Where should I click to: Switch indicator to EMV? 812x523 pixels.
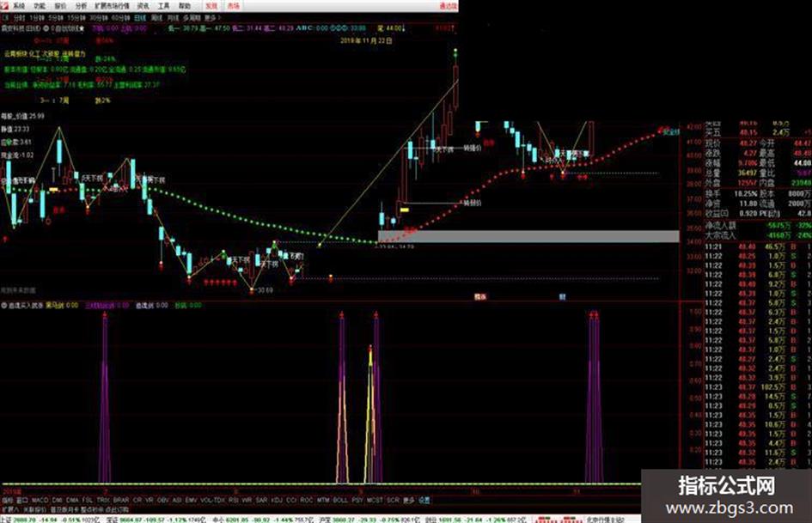tap(191, 500)
